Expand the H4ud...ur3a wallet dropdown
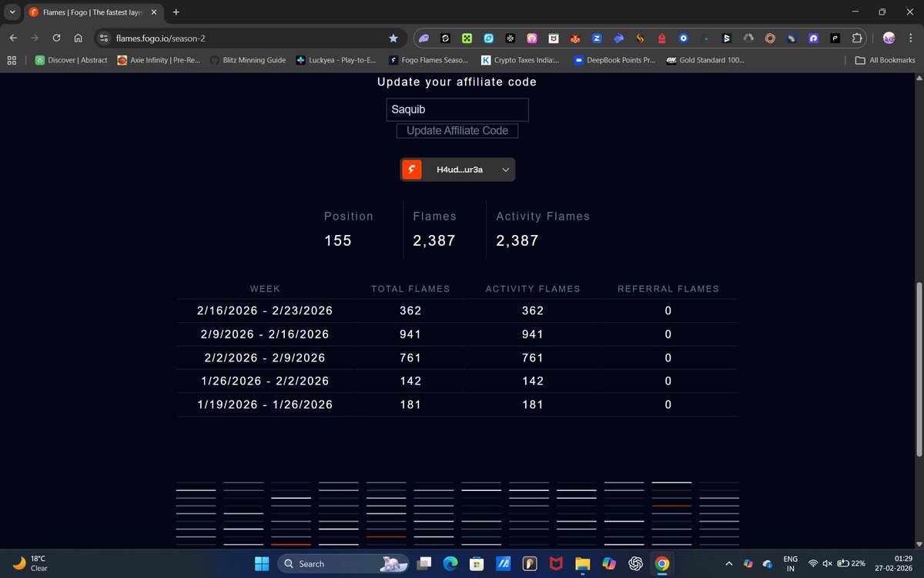The width and height of the screenshot is (924, 578). click(505, 169)
